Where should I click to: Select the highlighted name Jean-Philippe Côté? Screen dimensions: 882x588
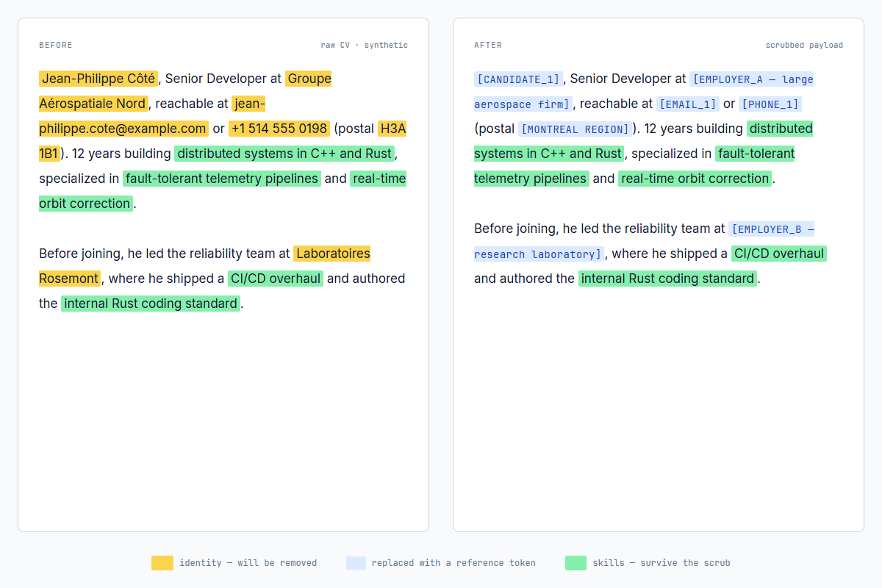[98, 79]
